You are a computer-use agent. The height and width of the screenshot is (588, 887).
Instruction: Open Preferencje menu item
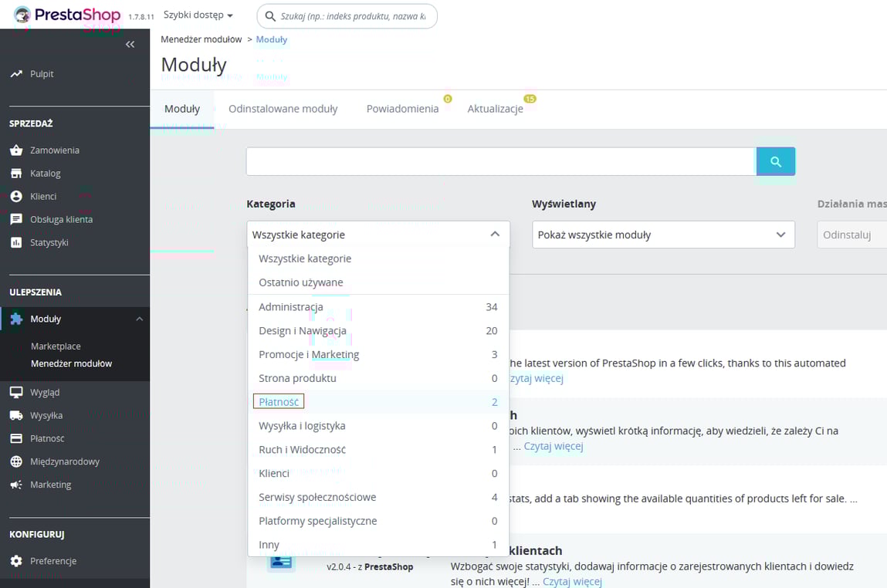53,561
